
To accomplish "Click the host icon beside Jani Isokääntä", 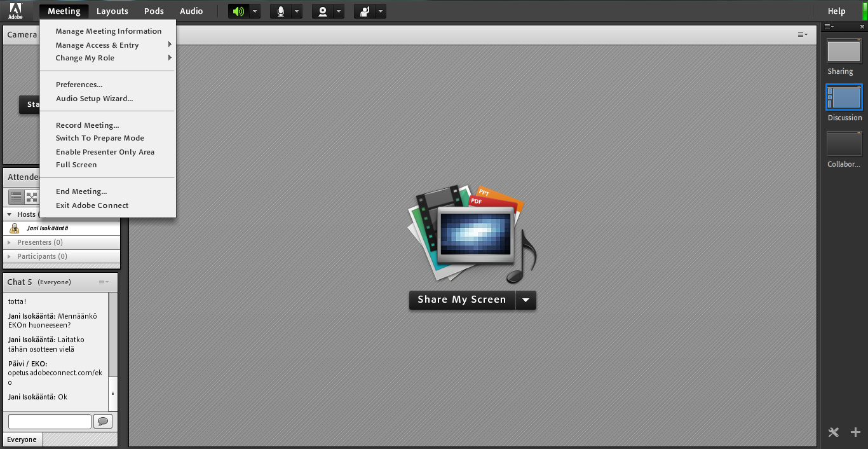I will pyautogui.click(x=15, y=228).
